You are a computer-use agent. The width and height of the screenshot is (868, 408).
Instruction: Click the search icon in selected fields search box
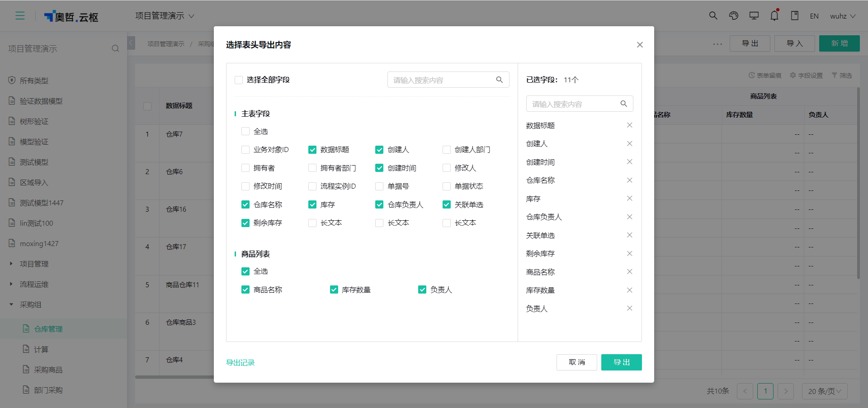tap(623, 104)
